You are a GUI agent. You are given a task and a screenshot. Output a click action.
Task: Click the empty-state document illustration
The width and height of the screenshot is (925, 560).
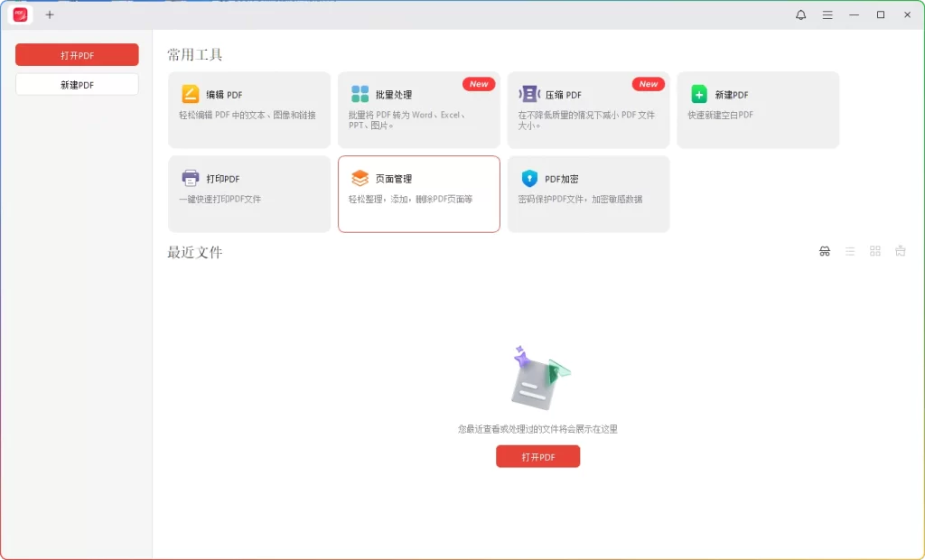[x=537, y=379]
